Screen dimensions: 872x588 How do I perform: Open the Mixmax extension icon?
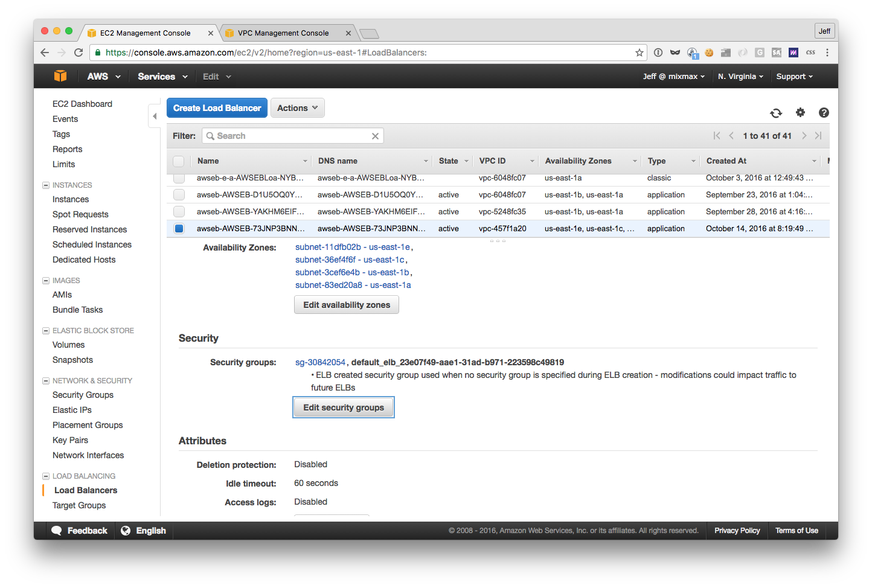[x=793, y=53]
